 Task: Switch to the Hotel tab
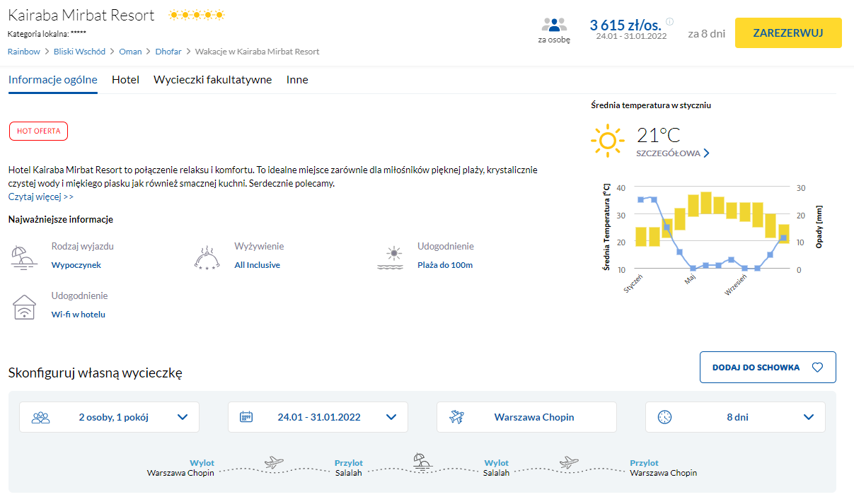pos(125,80)
